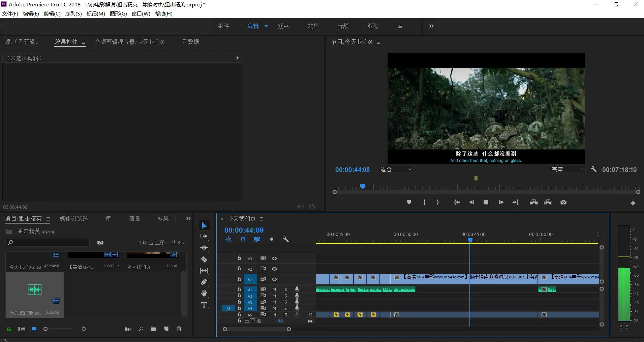Toggle Linked Selection in timeline

click(x=257, y=239)
